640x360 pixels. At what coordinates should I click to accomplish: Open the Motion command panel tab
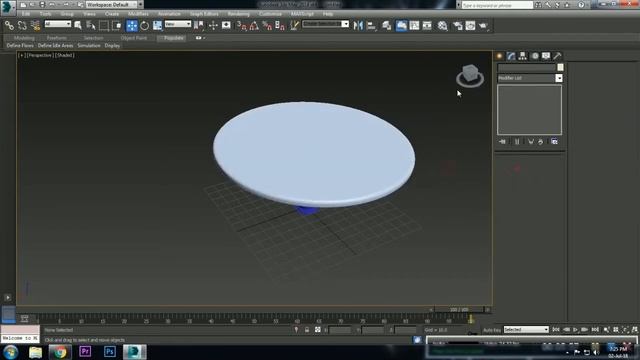[x=535, y=56]
